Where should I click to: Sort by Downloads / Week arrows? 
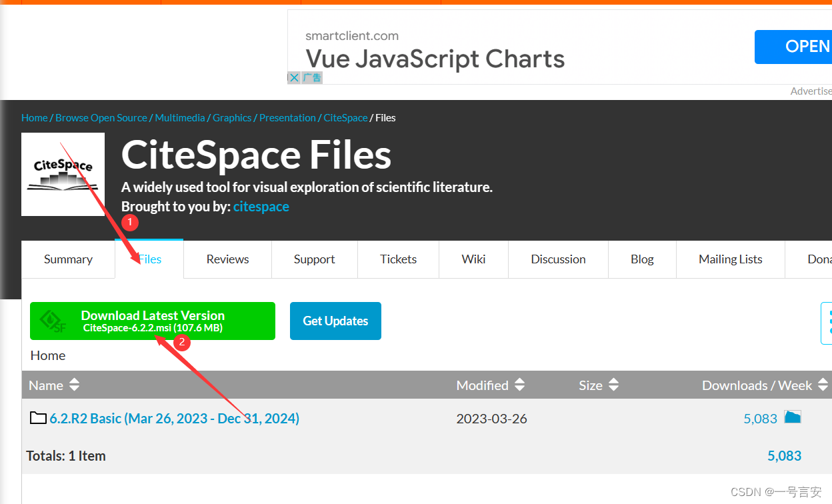tap(823, 385)
